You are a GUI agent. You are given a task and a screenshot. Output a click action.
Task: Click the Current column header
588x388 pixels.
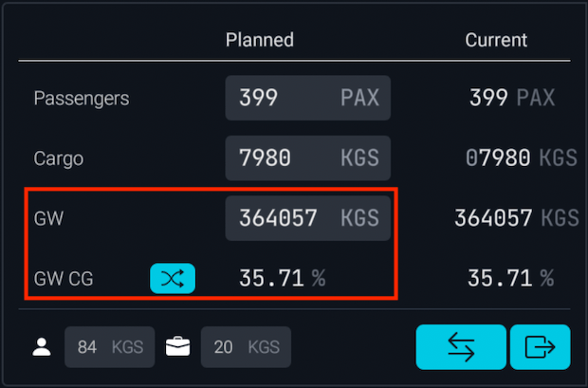496,40
